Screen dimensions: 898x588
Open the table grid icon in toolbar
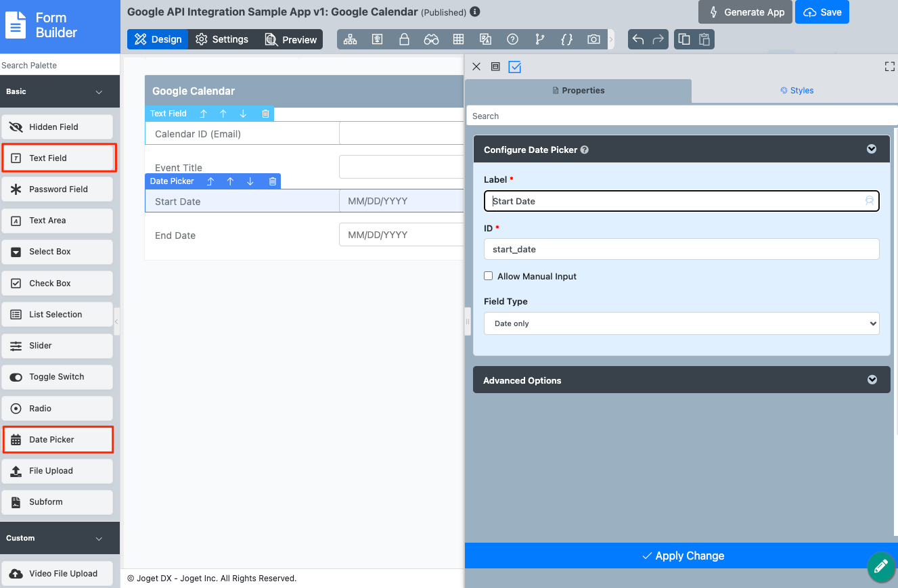pos(458,39)
